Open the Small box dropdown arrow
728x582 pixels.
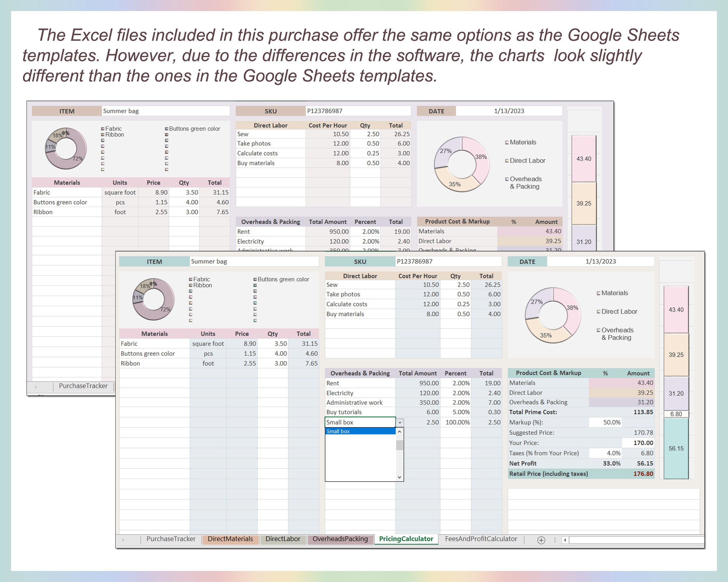400,422
